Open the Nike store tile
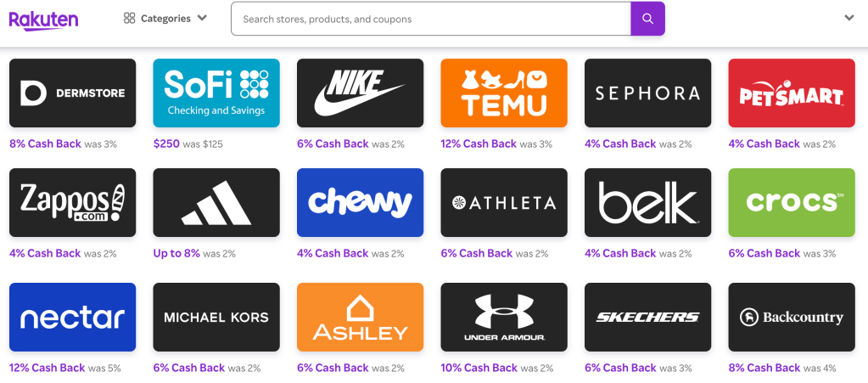The width and height of the screenshot is (868, 383). (360, 93)
